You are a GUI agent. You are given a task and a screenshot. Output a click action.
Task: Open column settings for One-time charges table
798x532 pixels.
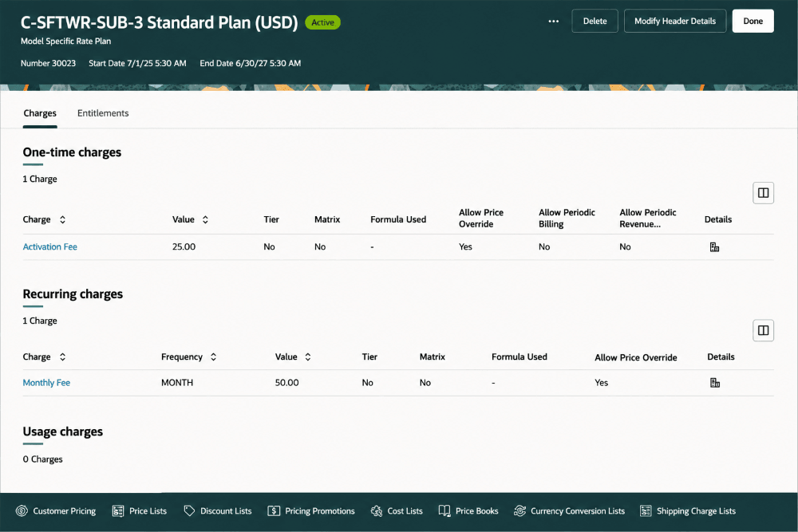pos(763,193)
